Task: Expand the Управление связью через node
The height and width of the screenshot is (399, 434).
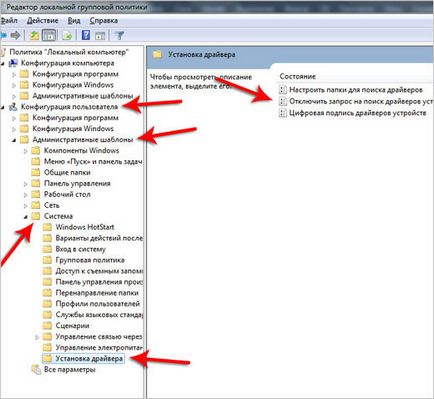Action: point(37,337)
